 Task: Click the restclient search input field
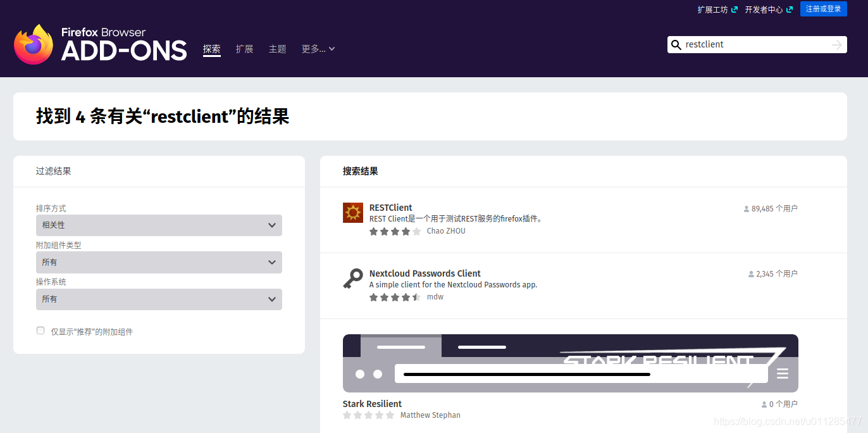(x=756, y=44)
